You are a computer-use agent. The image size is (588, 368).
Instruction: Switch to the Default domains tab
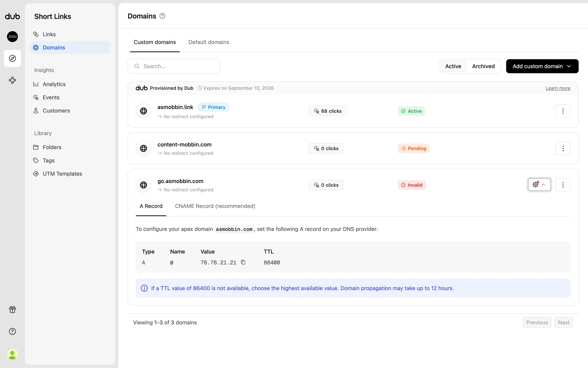[x=209, y=42]
